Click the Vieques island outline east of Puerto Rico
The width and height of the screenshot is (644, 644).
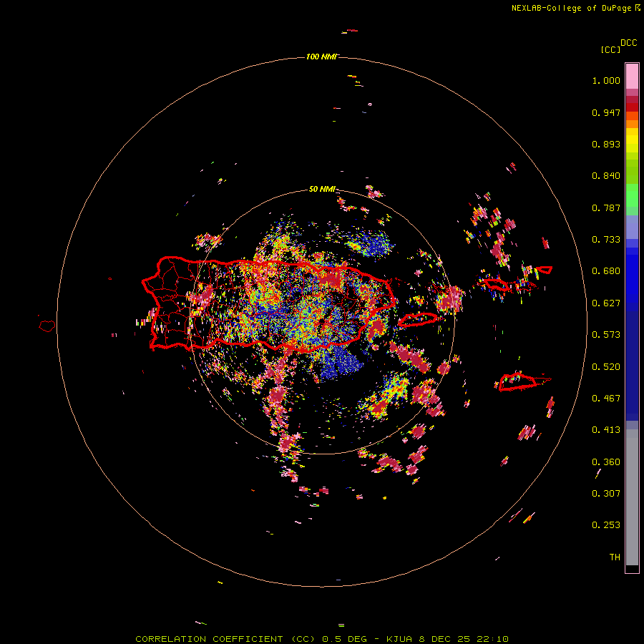[x=418, y=320]
